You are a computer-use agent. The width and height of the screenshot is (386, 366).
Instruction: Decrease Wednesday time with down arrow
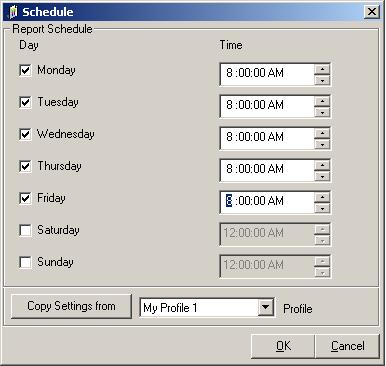[x=322, y=144]
